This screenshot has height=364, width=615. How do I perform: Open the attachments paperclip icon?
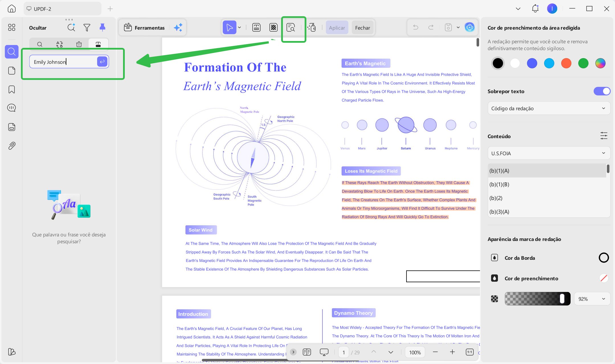click(x=12, y=146)
